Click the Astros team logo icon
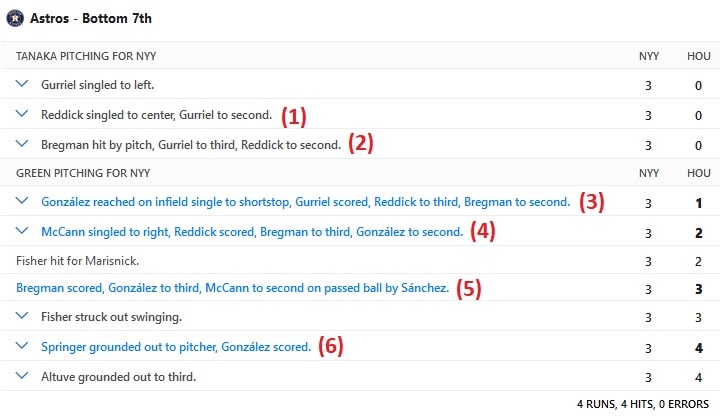The width and height of the screenshot is (720, 416). (x=15, y=18)
